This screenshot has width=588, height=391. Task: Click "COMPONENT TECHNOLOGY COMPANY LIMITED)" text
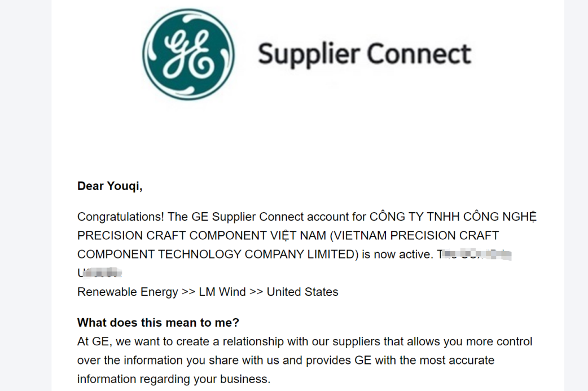click(218, 254)
